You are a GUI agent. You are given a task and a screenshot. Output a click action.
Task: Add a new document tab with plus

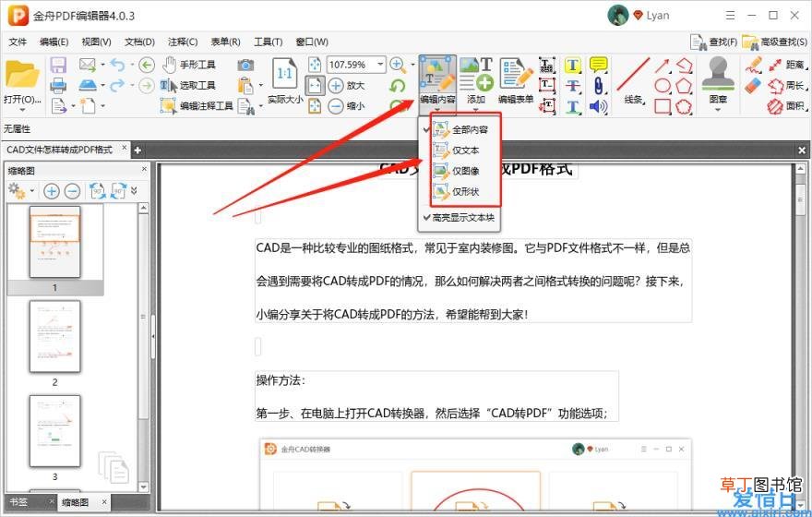pos(137,150)
